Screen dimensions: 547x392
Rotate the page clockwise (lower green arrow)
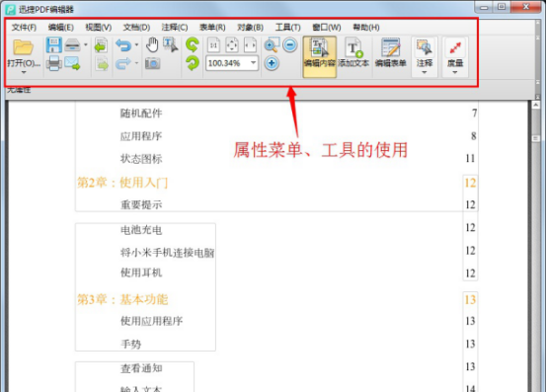pos(193,63)
